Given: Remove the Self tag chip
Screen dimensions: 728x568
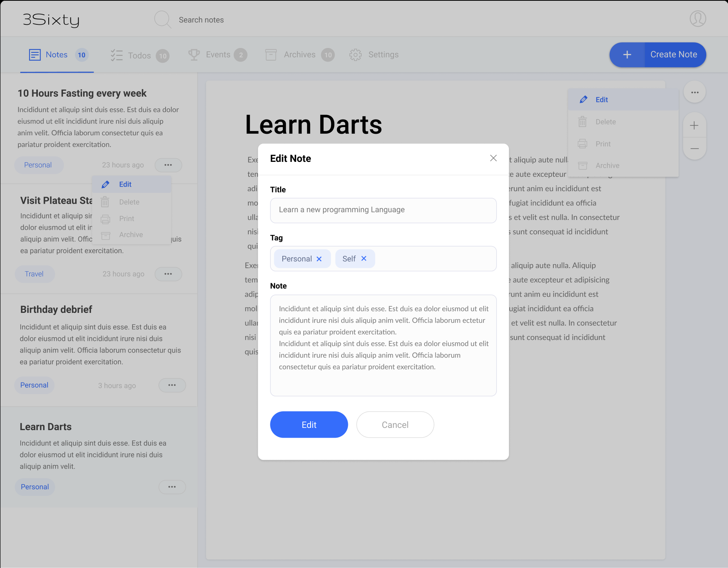Looking at the screenshot, I should pyautogui.click(x=364, y=259).
